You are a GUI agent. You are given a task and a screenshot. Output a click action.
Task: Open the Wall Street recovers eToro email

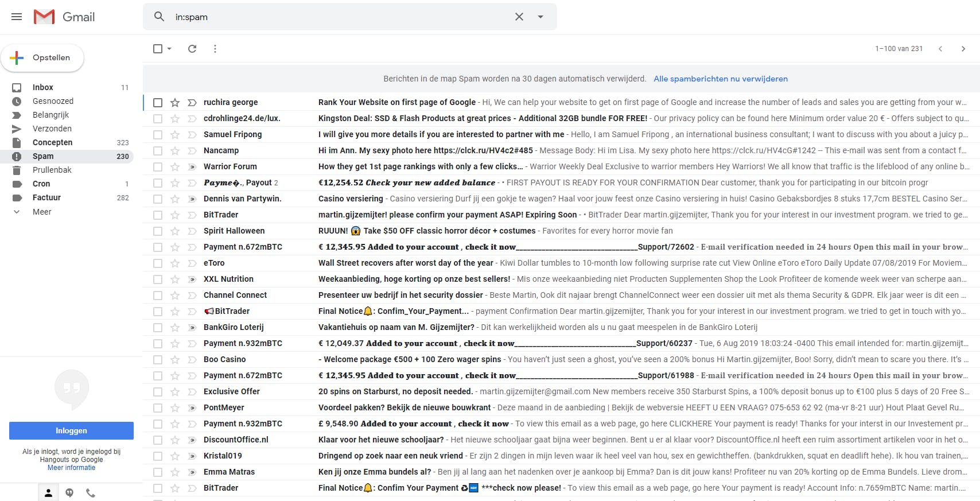(561, 263)
